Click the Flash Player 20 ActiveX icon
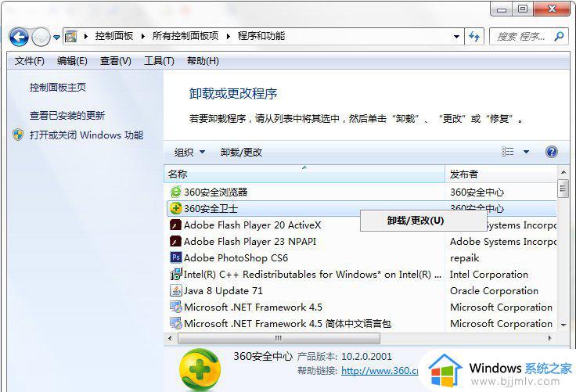Viewport: 576px width, 392px height. [175, 225]
